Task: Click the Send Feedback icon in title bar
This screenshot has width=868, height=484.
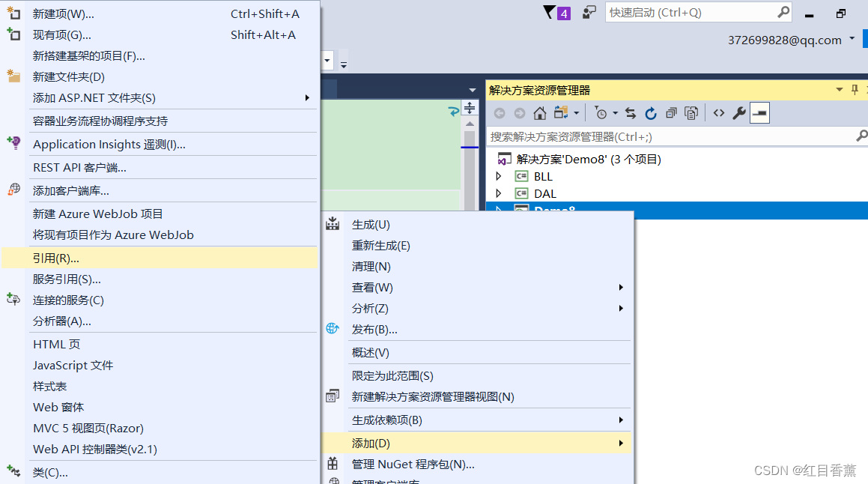Action: coord(589,12)
